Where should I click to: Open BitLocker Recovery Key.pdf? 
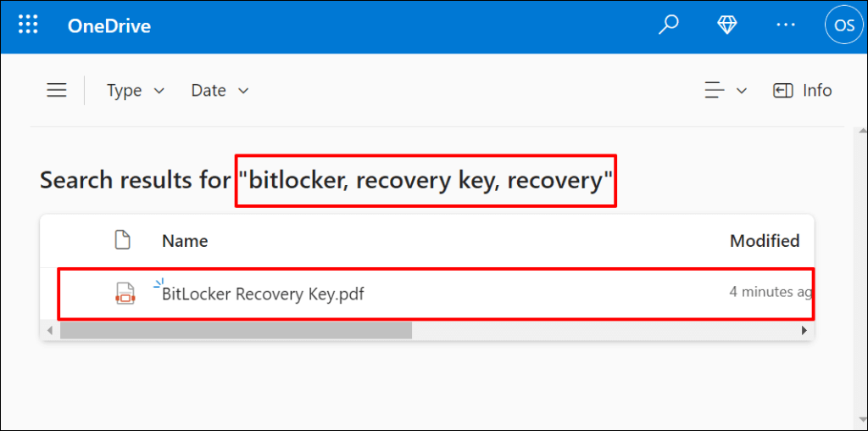tap(263, 294)
